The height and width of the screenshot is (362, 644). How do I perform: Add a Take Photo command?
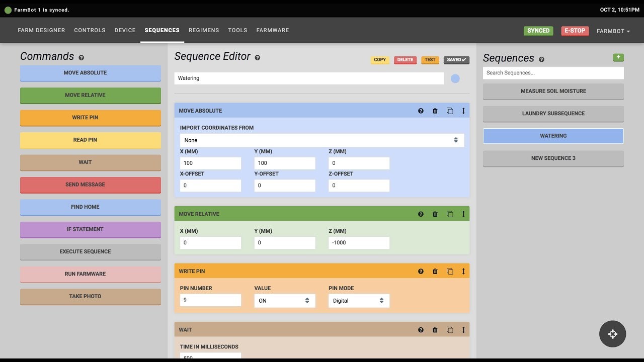[x=91, y=297]
